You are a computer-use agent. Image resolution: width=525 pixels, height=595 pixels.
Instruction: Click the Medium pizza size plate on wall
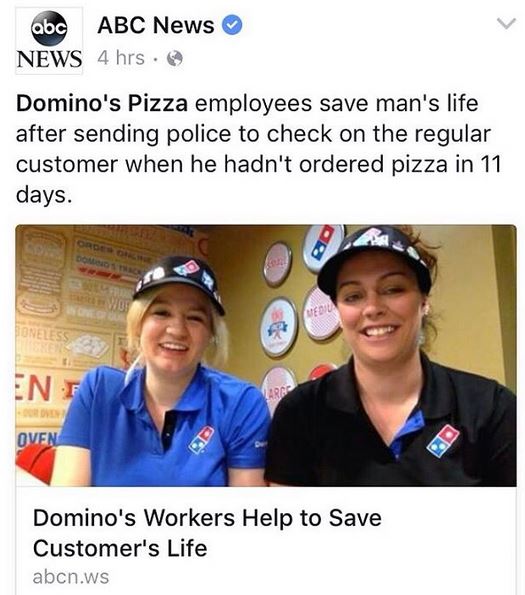pos(321,313)
